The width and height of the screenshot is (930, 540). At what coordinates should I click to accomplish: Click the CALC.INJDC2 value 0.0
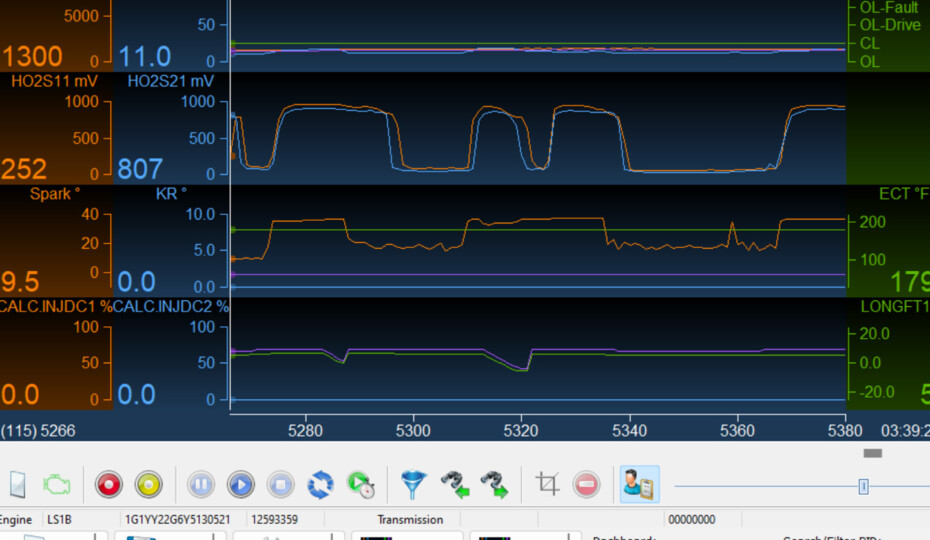(x=136, y=395)
